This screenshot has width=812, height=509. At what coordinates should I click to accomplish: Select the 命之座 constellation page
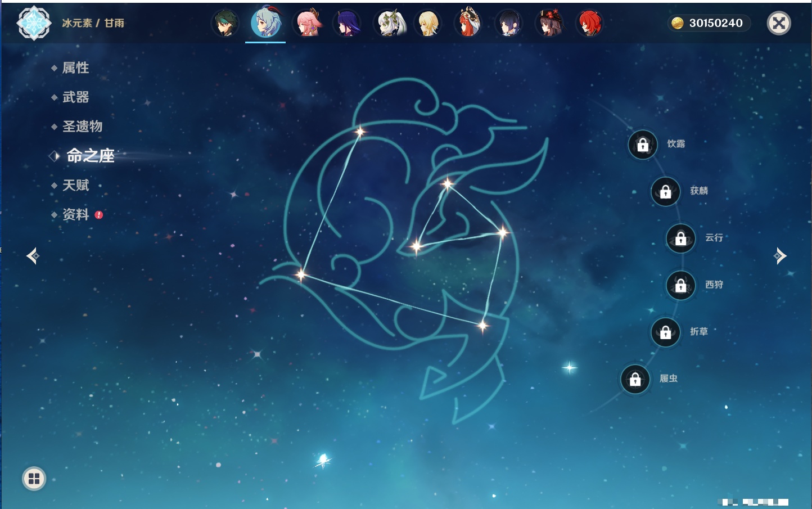pyautogui.click(x=91, y=156)
